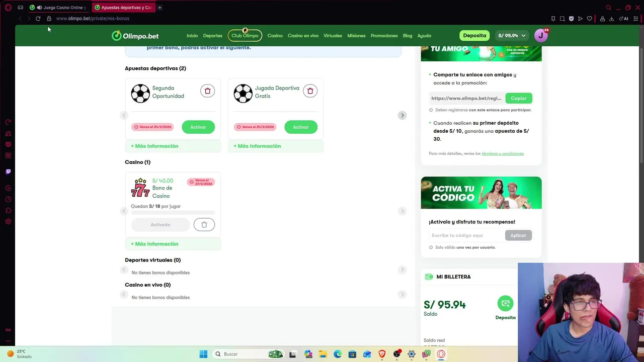The width and height of the screenshot is (644, 362).
Task: Click Aplicar next to the code field
Action: (x=518, y=235)
